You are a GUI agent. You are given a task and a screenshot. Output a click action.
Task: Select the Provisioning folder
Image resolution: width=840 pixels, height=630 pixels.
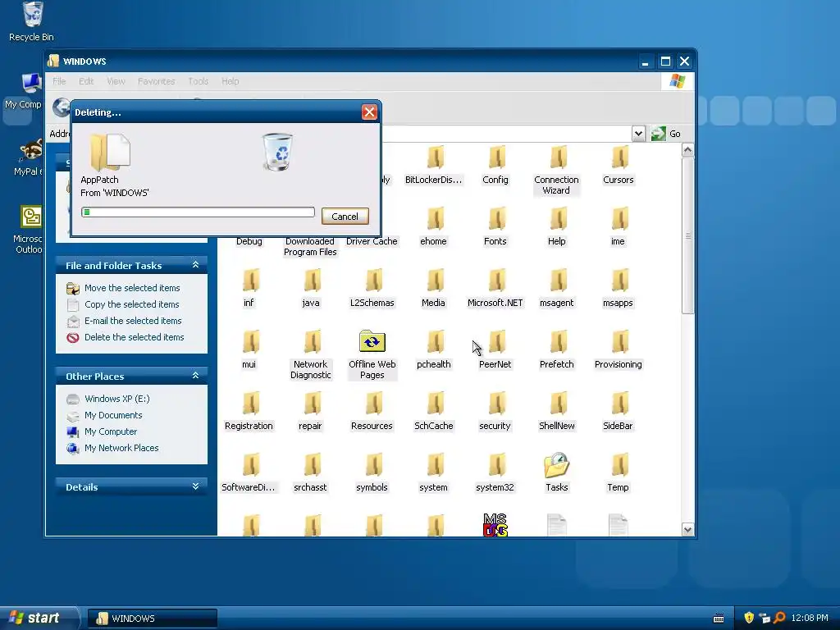619,349
